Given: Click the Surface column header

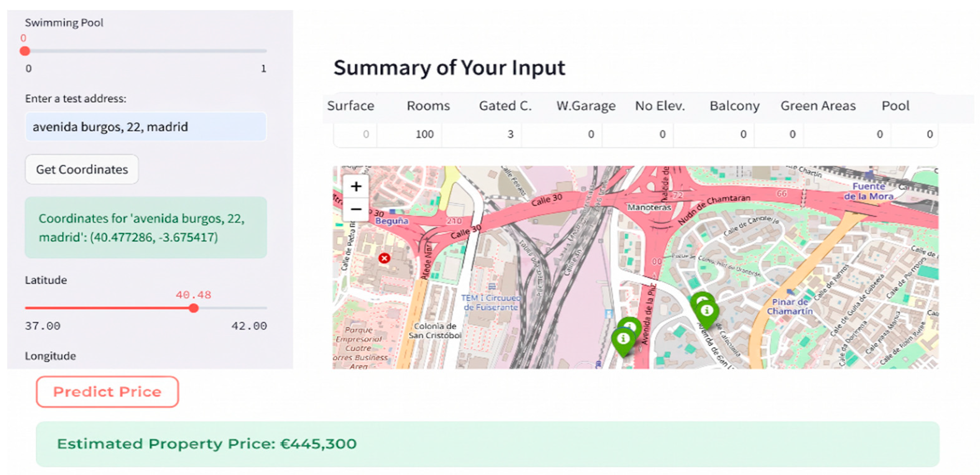Looking at the screenshot, I should click(350, 105).
